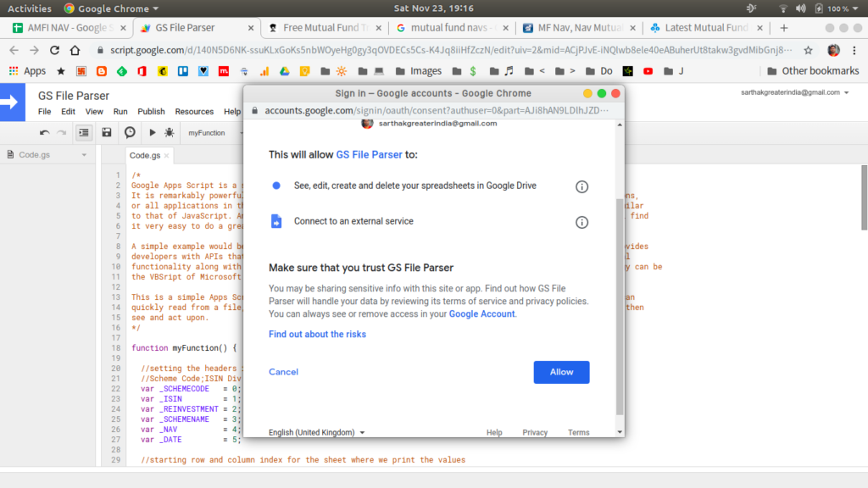
Task: Switch to the AMFI NAV Google Sheets tab
Action: click(x=69, y=28)
